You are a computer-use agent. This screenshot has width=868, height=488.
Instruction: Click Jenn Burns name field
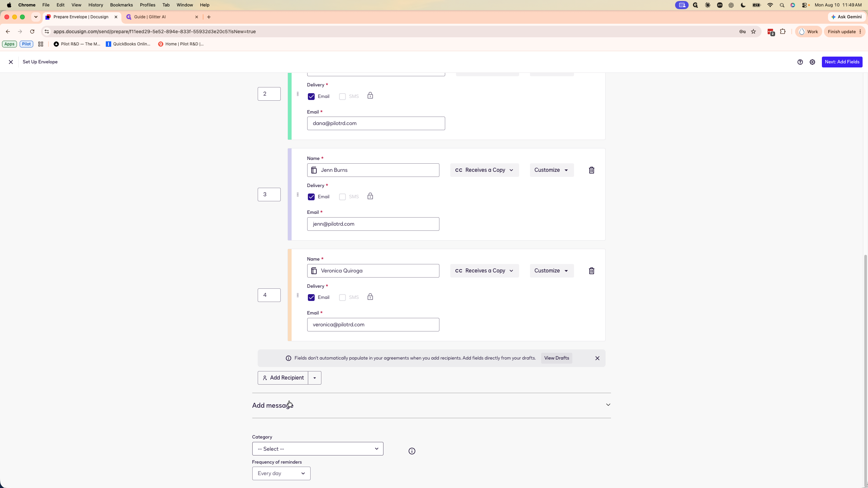(373, 170)
